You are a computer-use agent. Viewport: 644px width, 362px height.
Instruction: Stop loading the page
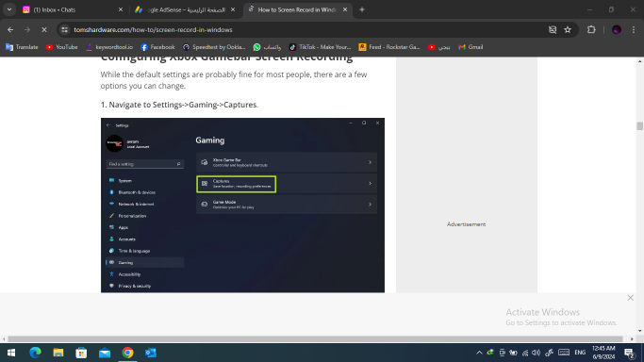coord(44,29)
